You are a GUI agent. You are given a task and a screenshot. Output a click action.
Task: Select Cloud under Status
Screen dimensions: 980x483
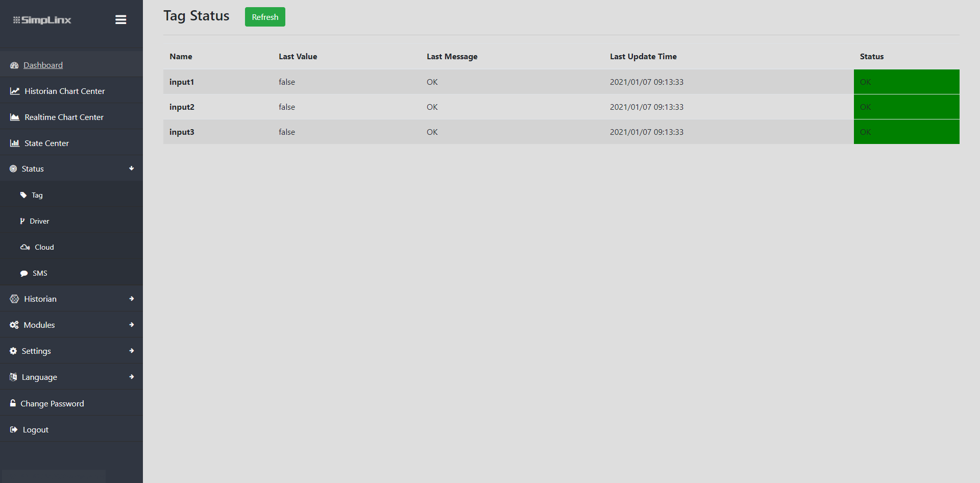[44, 247]
